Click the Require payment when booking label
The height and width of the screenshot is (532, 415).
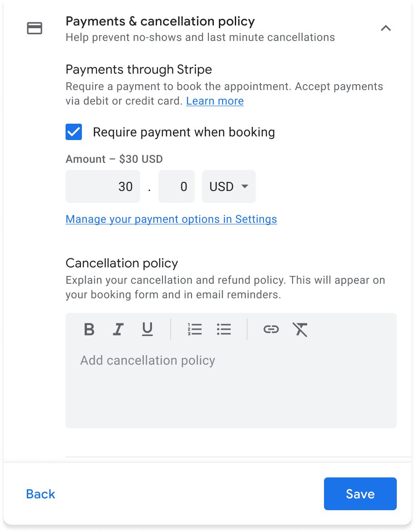coord(184,132)
